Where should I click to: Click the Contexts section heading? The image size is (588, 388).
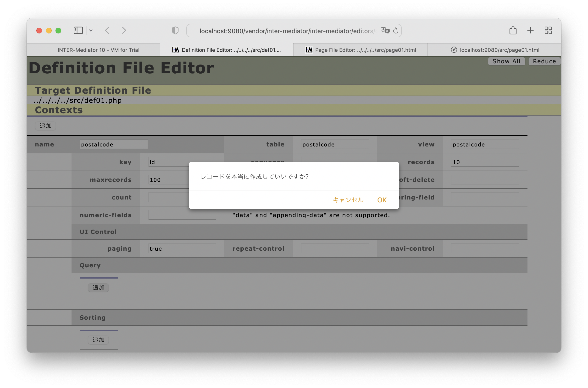click(59, 110)
